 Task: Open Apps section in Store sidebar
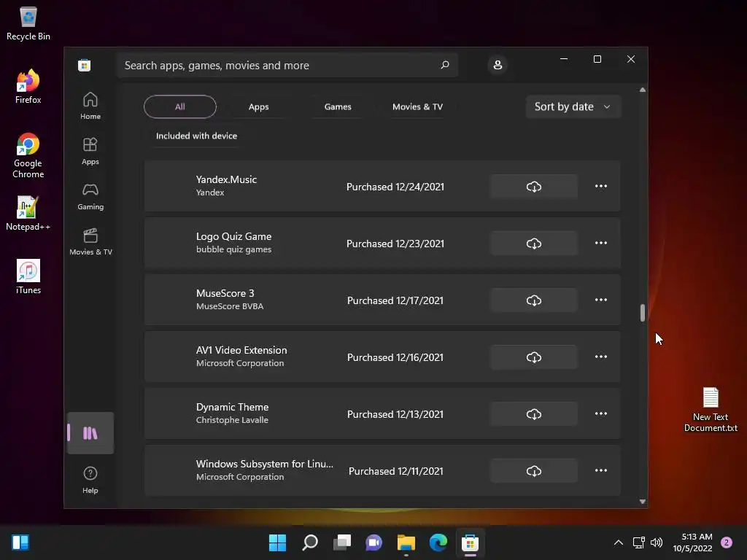point(90,151)
